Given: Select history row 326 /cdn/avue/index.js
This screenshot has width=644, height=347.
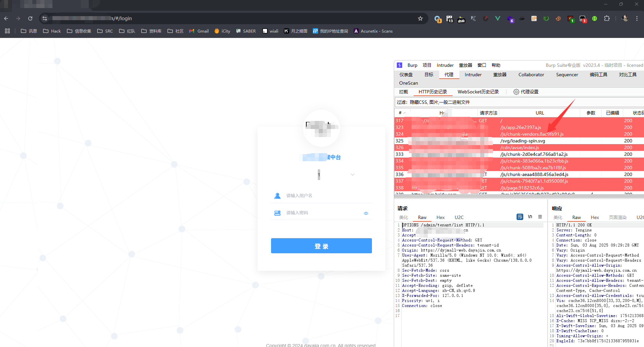Looking at the screenshot, I should pos(519,147).
